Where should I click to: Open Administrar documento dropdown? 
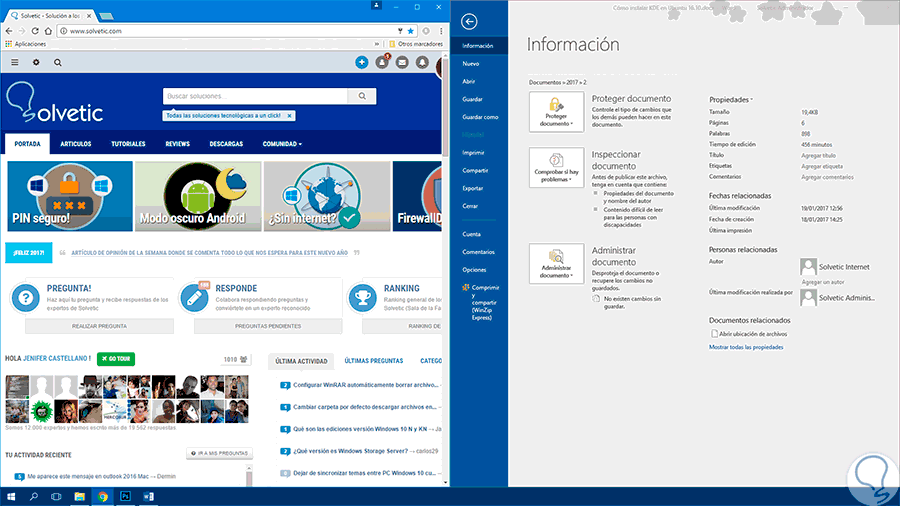tap(556, 263)
